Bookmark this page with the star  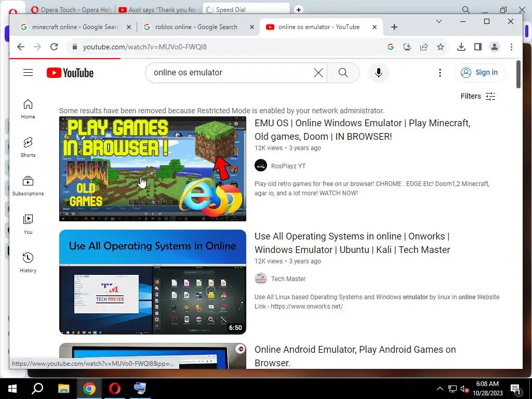pyautogui.click(x=441, y=47)
